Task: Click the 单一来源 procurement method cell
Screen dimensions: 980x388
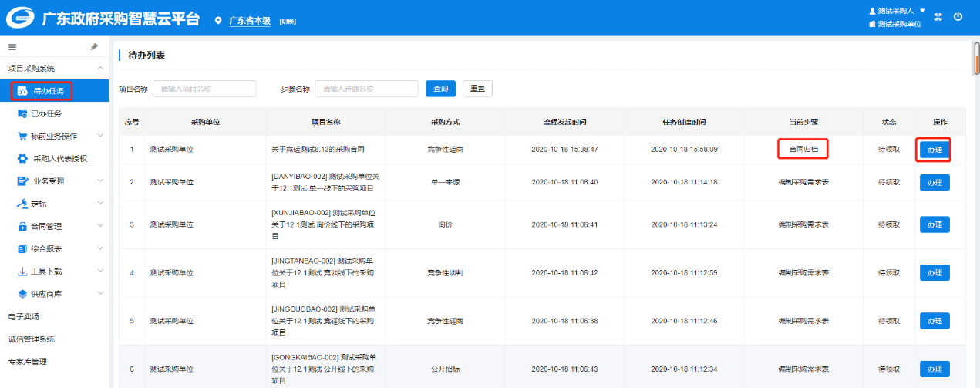Action: coord(445,182)
